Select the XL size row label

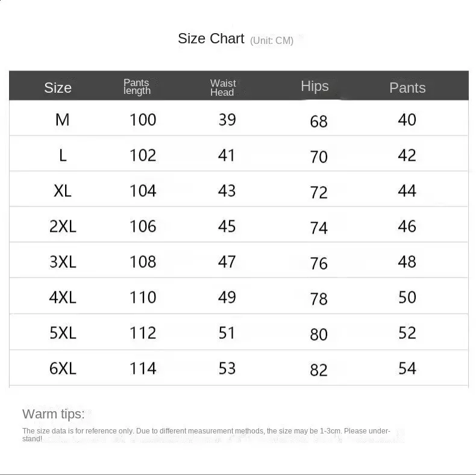pyautogui.click(x=63, y=191)
